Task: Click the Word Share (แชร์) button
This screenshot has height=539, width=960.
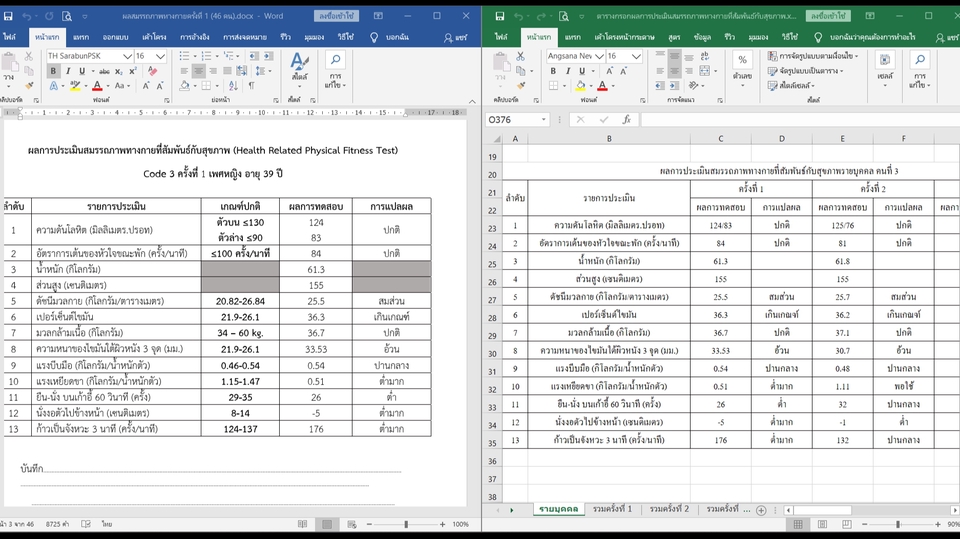Action: pos(456,38)
